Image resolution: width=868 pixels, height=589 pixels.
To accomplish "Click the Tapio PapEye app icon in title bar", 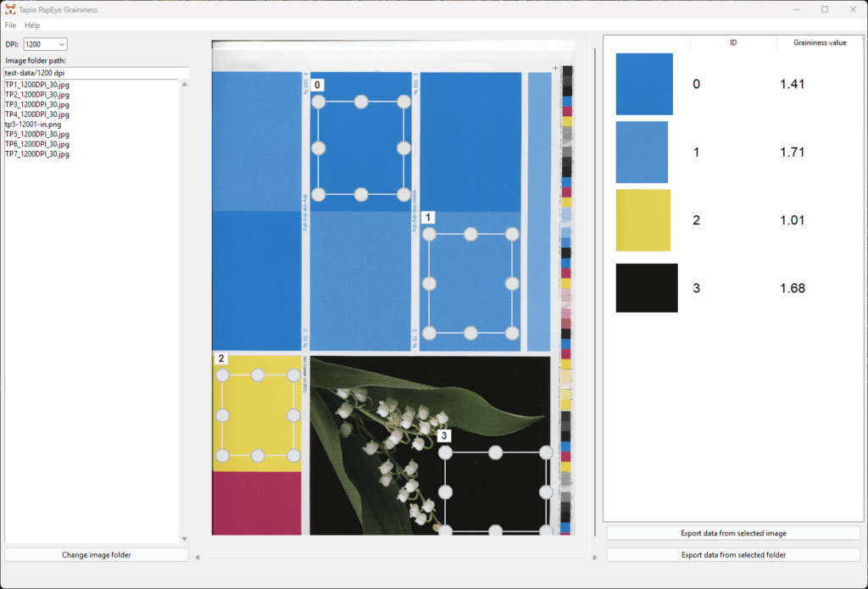I will (10, 9).
